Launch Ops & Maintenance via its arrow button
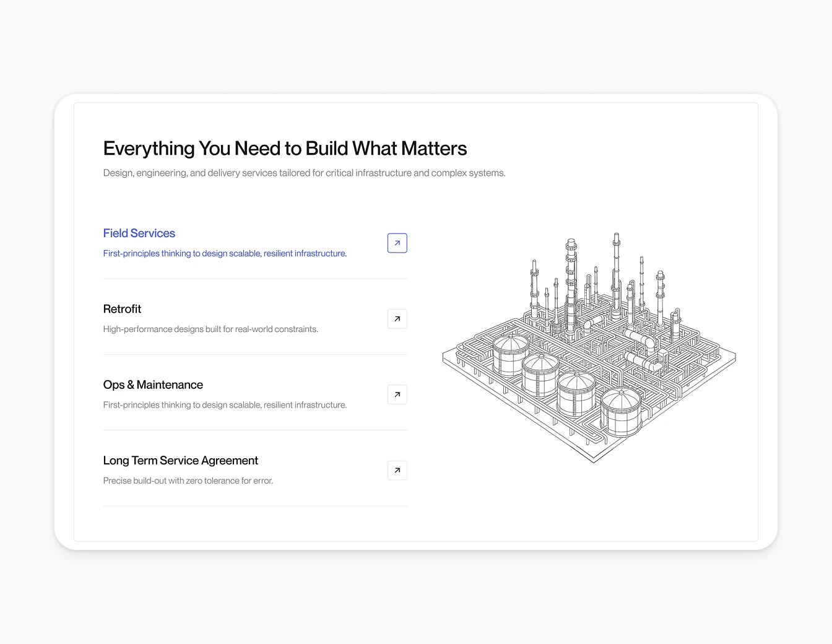832x644 pixels. click(397, 394)
